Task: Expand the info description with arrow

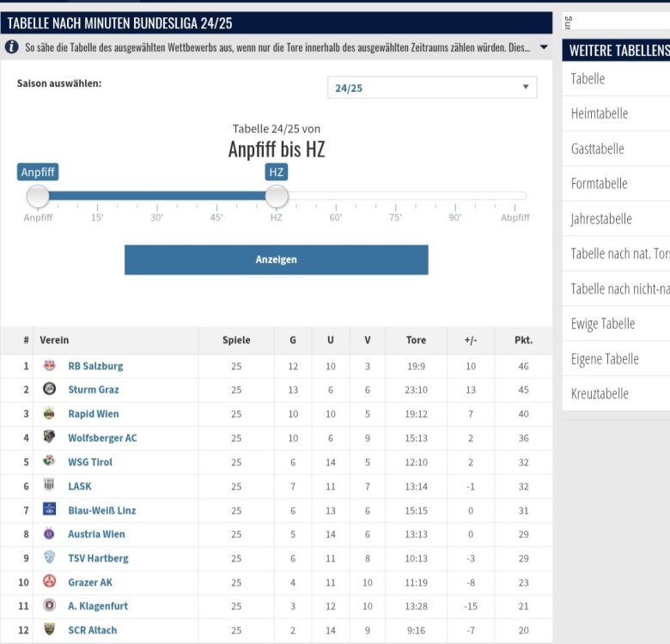Action: point(543,47)
